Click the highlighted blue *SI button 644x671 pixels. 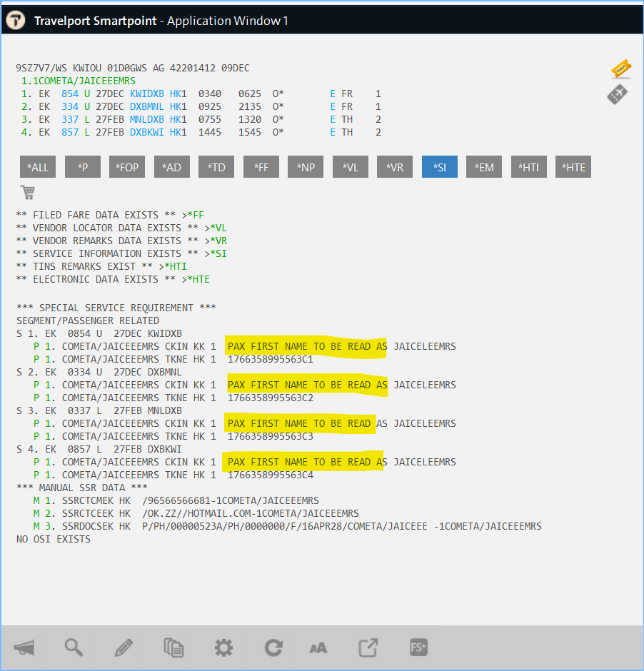[x=440, y=167]
